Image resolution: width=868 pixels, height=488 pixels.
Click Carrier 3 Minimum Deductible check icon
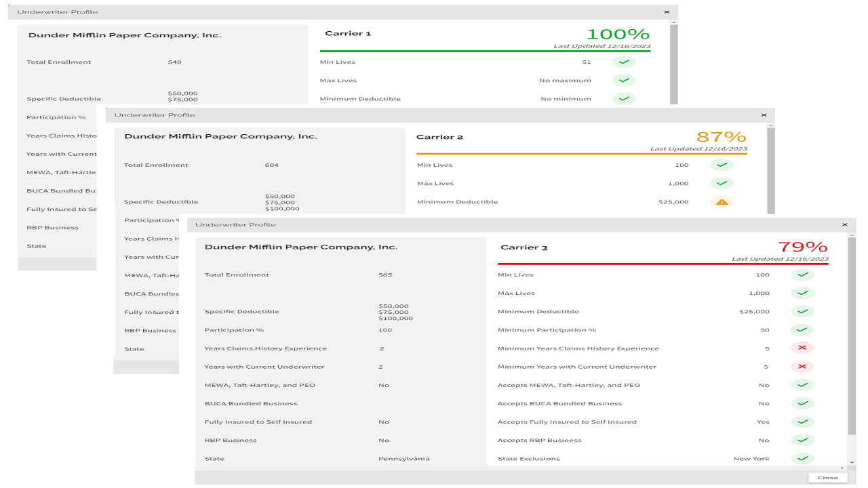(802, 311)
